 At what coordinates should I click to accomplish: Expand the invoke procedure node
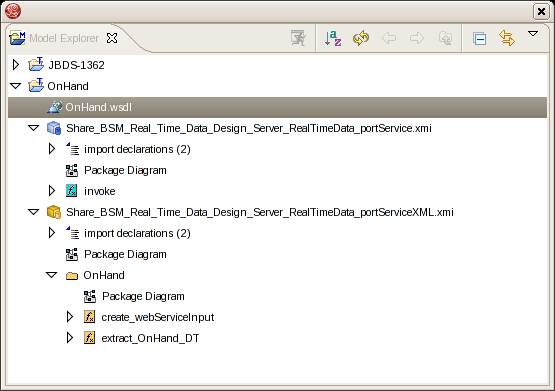[x=52, y=191]
